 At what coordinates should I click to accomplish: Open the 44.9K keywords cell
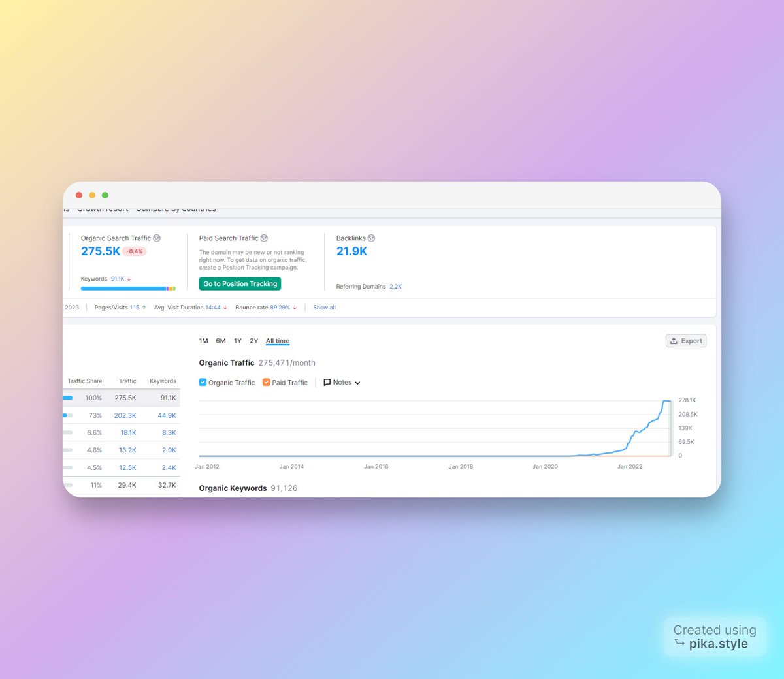pyautogui.click(x=167, y=415)
